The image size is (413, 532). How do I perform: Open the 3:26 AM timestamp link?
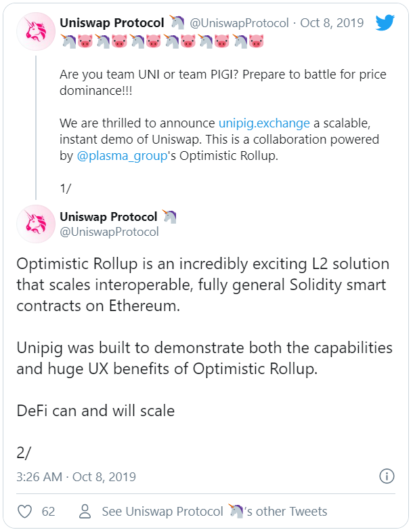pos(76,476)
